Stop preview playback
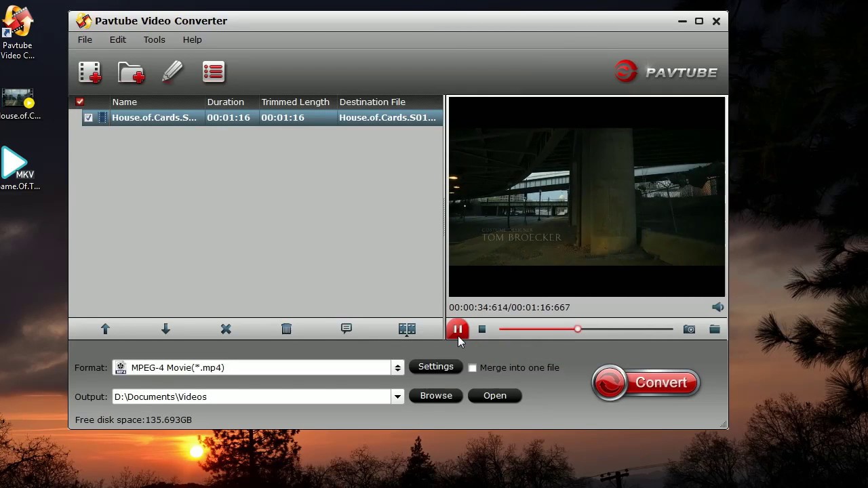Image resolution: width=868 pixels, height=488 pixels. pos(482,329)
